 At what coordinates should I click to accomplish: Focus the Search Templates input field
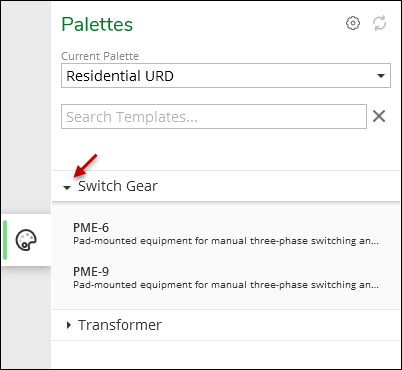214,117
